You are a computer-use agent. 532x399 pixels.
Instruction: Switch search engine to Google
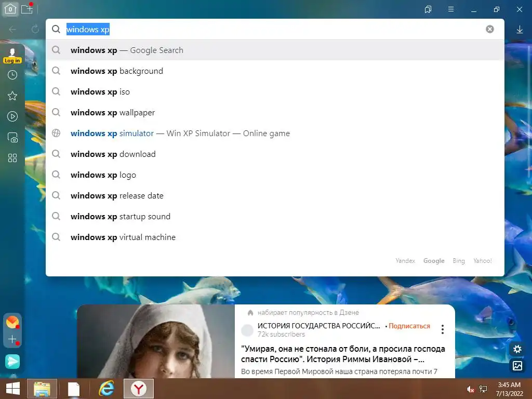click(x=434, y=261)
